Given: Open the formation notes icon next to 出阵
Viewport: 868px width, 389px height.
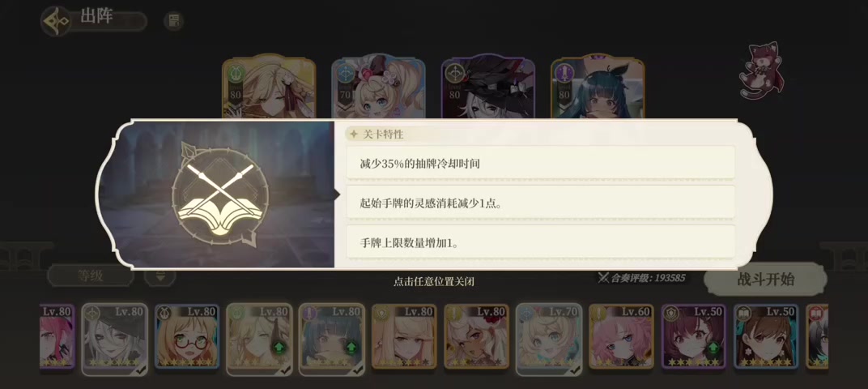Looking at the screenshot, I should pos(174,22).
